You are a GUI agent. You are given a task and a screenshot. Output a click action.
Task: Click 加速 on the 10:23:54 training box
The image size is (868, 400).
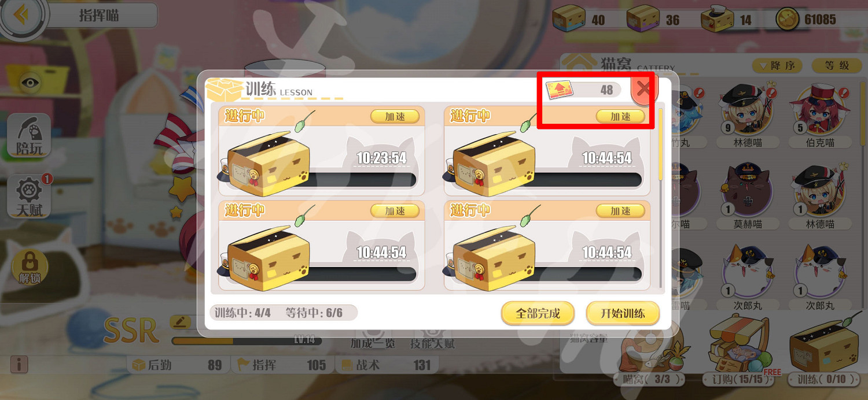(396, 116)
